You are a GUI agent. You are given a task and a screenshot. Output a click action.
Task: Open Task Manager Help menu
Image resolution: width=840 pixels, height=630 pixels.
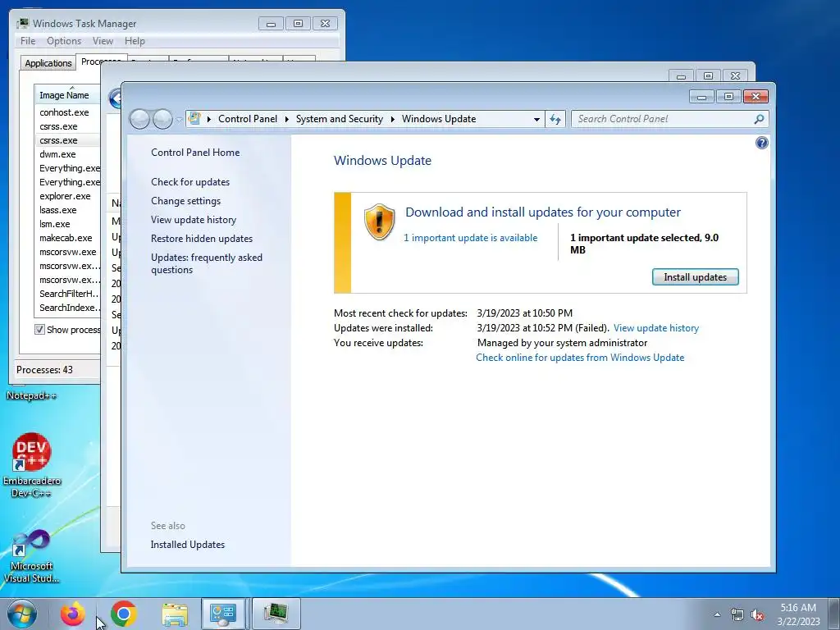coord(135,41)
